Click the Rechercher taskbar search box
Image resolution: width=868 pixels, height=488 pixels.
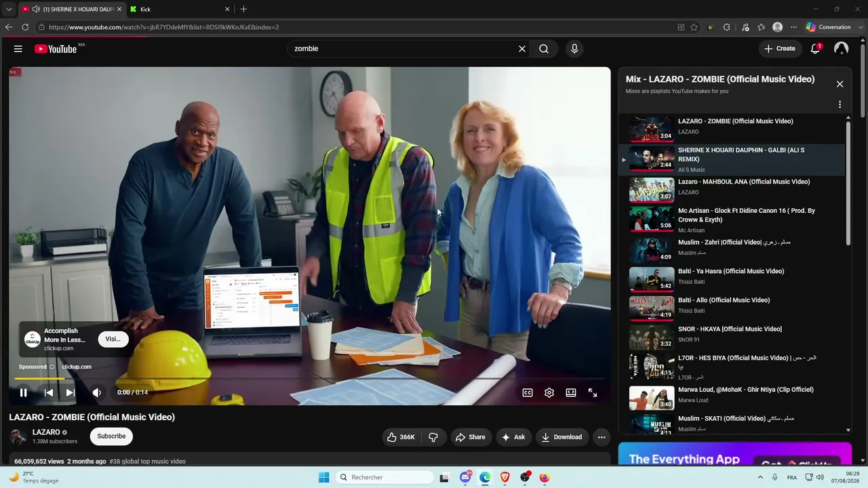tap(384, 477)
